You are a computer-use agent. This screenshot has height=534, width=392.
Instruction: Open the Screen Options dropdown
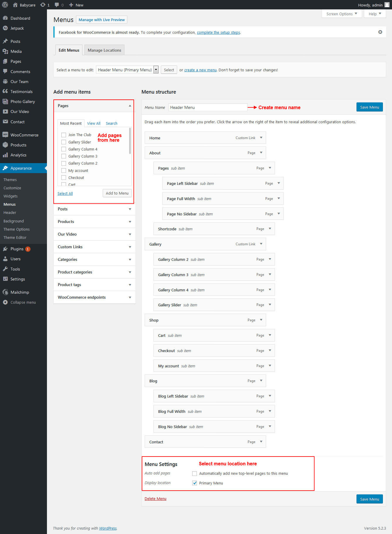click(342, 14)
